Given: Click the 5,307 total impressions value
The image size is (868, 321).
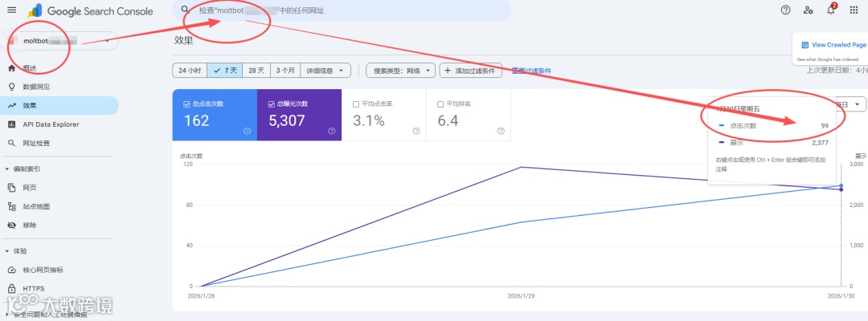Looking at the screenshot, I should (287, 121).
